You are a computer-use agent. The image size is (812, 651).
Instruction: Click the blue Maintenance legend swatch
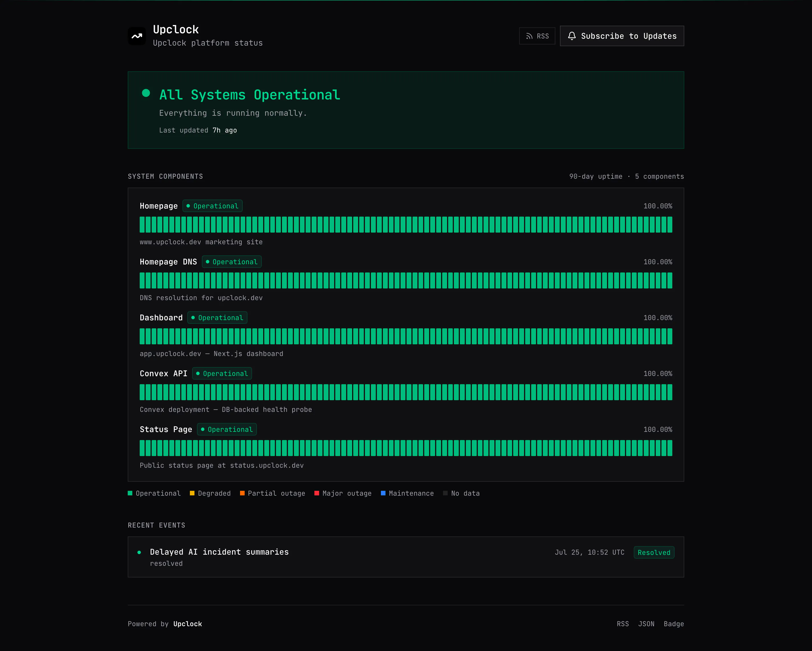tap(383, 493)
